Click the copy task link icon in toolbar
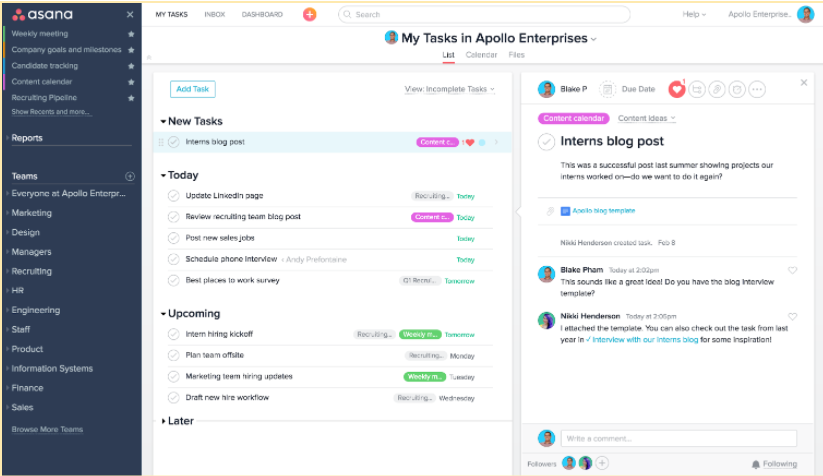Image resolution: width=823 pixels, height=476 pixels. 737,89
